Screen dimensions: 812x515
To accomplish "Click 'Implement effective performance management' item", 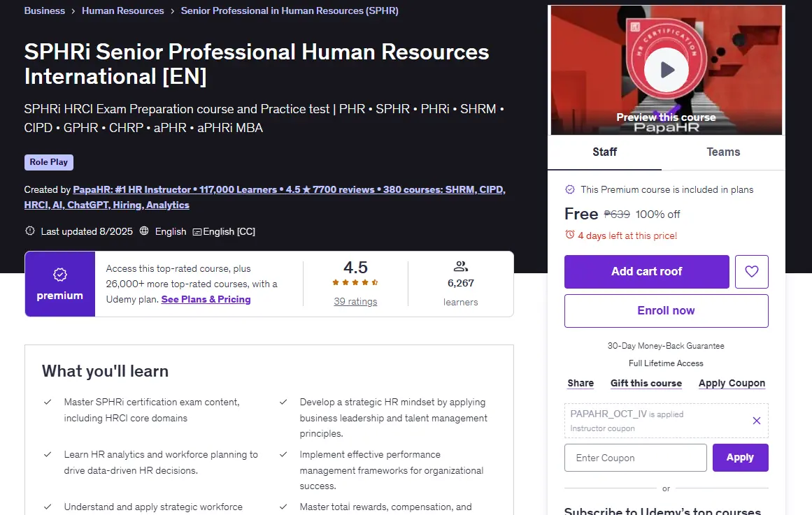I will [391, 470].
